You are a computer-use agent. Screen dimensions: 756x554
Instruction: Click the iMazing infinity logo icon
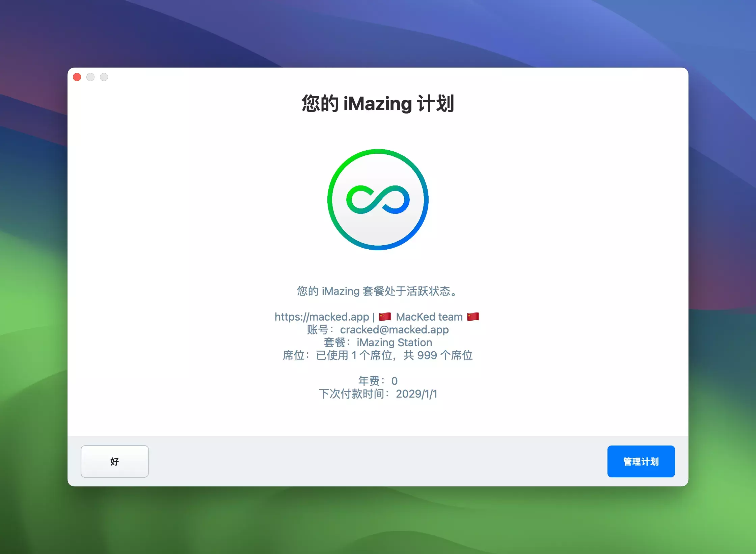coord(378,200)
